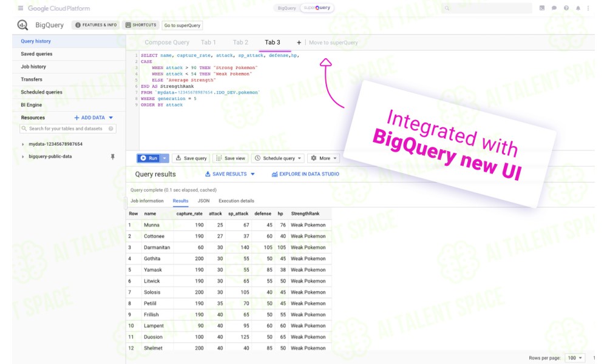
Task: Open the JSON results tab
Action: [203, 201]
